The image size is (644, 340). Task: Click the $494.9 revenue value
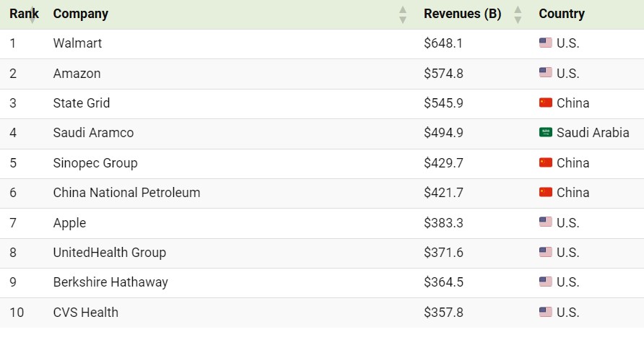tap(443, 133)
